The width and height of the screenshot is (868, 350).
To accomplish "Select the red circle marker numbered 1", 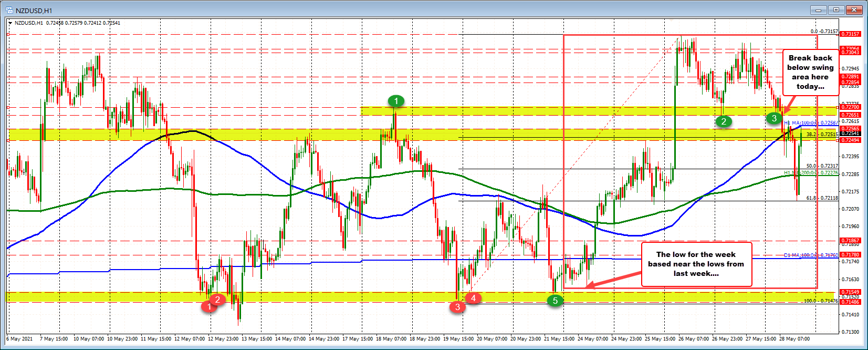I will [210, 306].
